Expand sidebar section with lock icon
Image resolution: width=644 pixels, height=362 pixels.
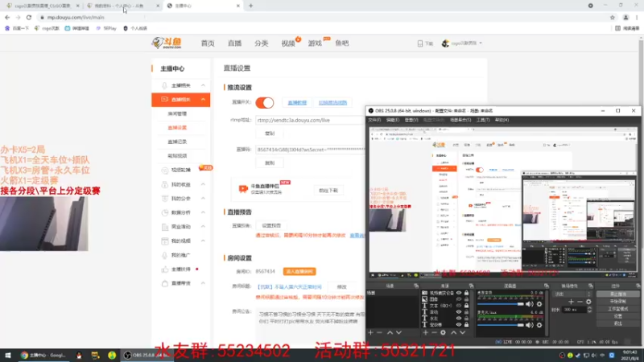click(203, 184)
